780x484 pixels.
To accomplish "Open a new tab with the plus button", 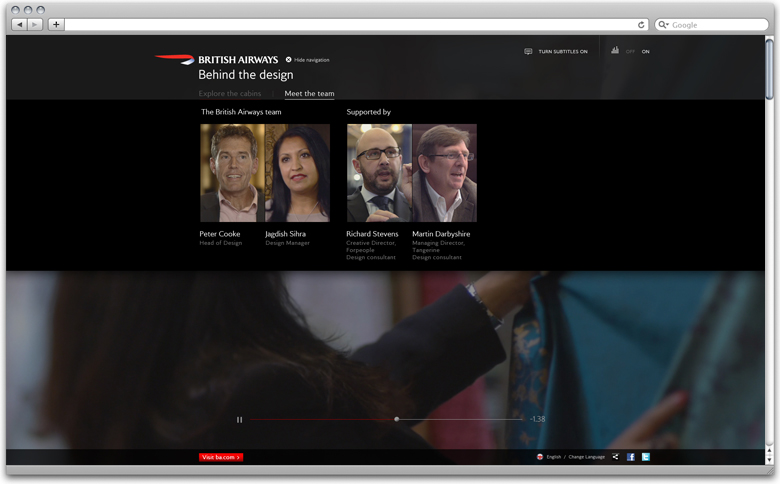I will coord(56,24).
